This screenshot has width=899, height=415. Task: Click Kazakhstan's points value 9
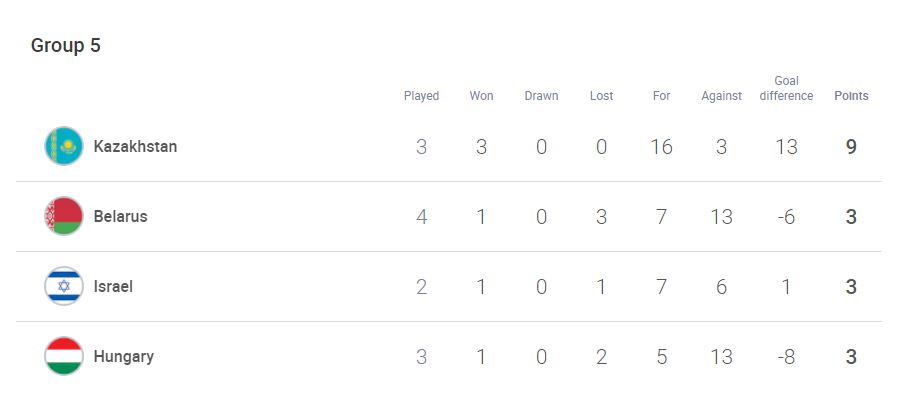(851, 147)
